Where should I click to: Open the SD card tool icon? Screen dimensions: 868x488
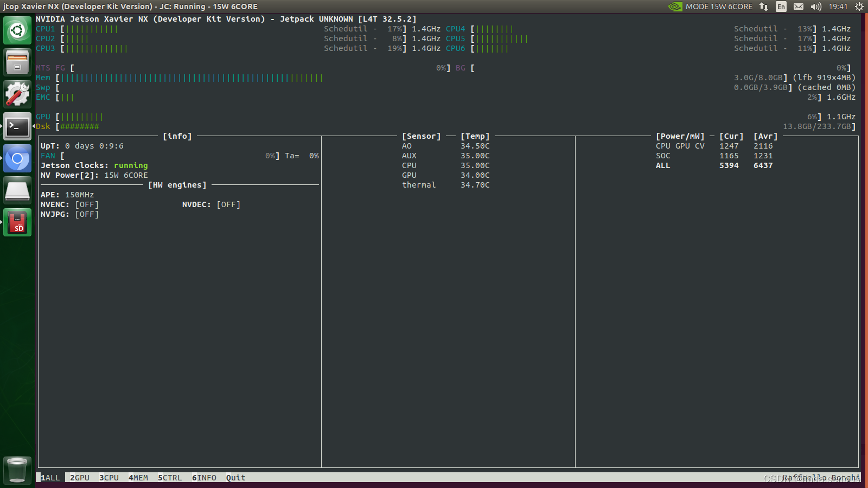17,222
